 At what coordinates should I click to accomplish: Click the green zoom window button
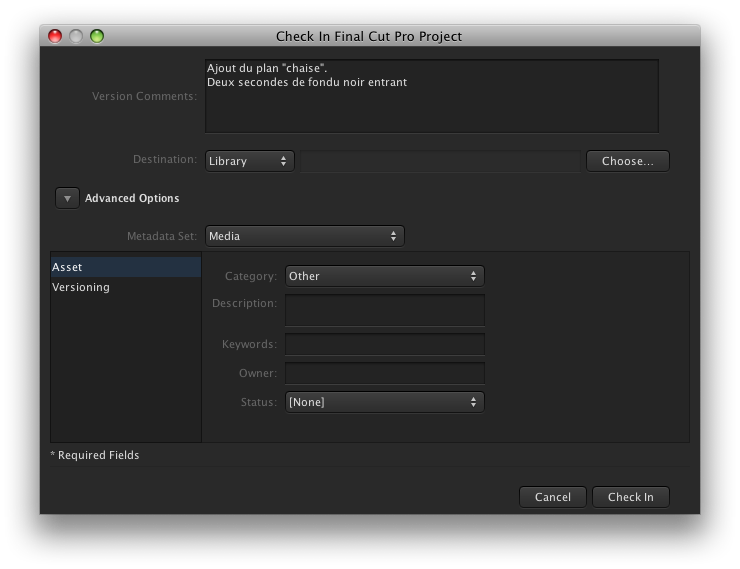pos(97,36)
